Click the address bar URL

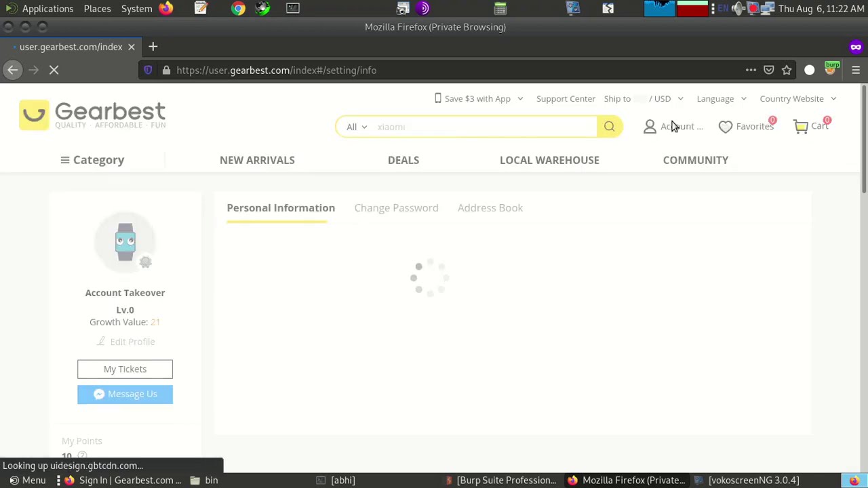pos(276,70)
